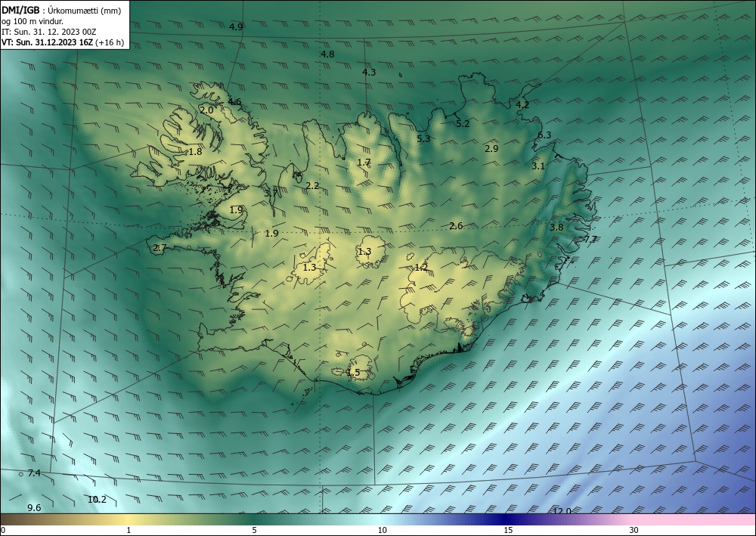The width and height of the screenshot is (756, 536).
Task: Click the legend tick label 10
Action: tap(382, 530)
